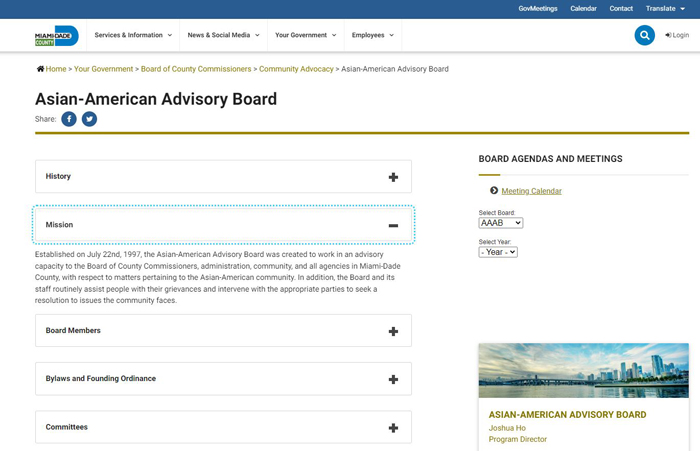
Task: Click the Miami skyline image
Action: coord(583,371)
